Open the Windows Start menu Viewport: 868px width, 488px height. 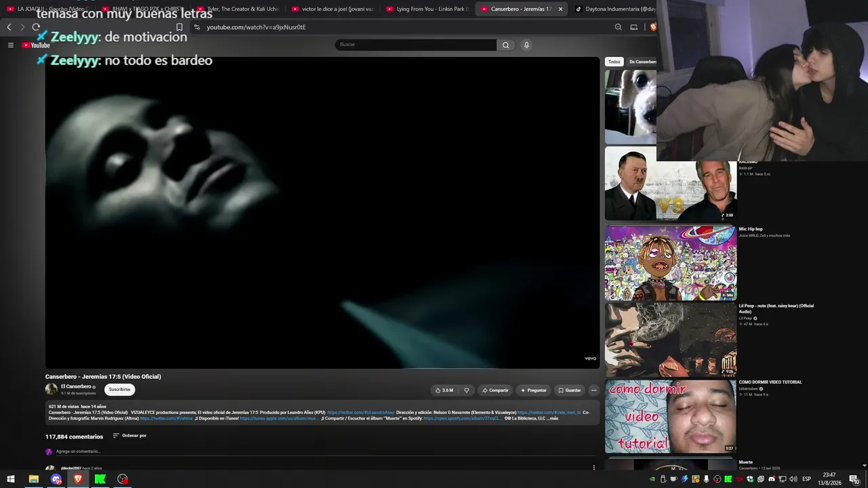(11, 479)
